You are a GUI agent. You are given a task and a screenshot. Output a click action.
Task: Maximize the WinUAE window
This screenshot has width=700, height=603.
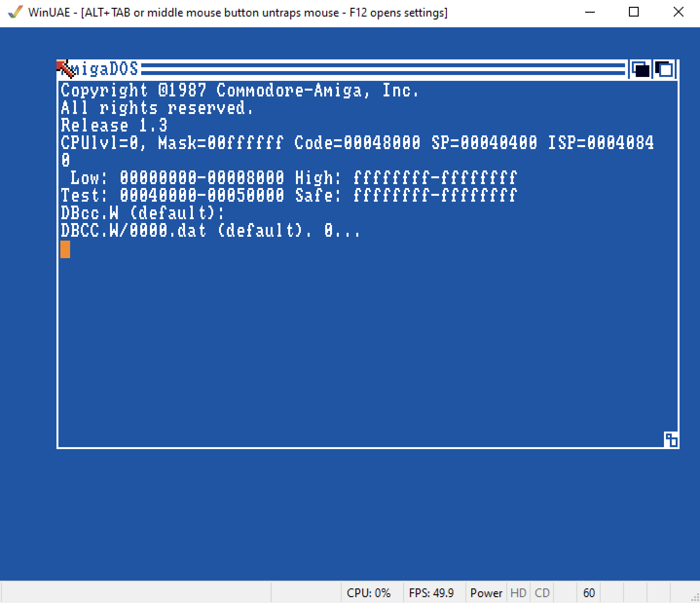click(634, 12)
